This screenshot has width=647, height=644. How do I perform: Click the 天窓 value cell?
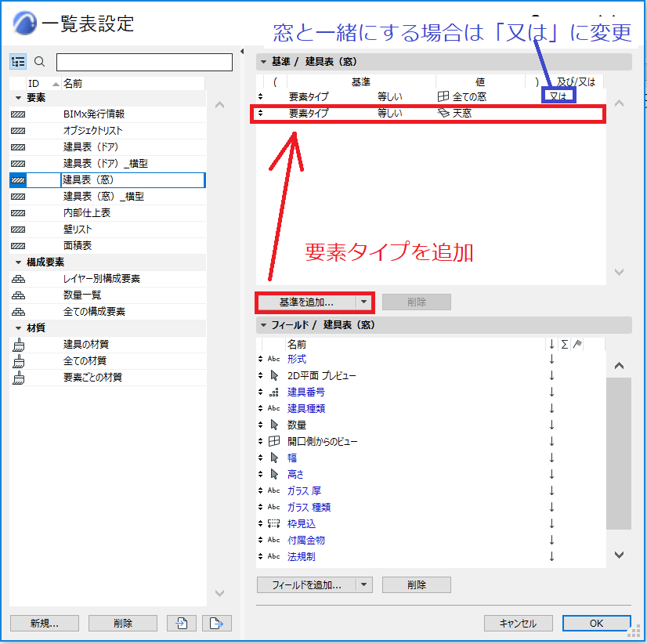pos(461,113)
